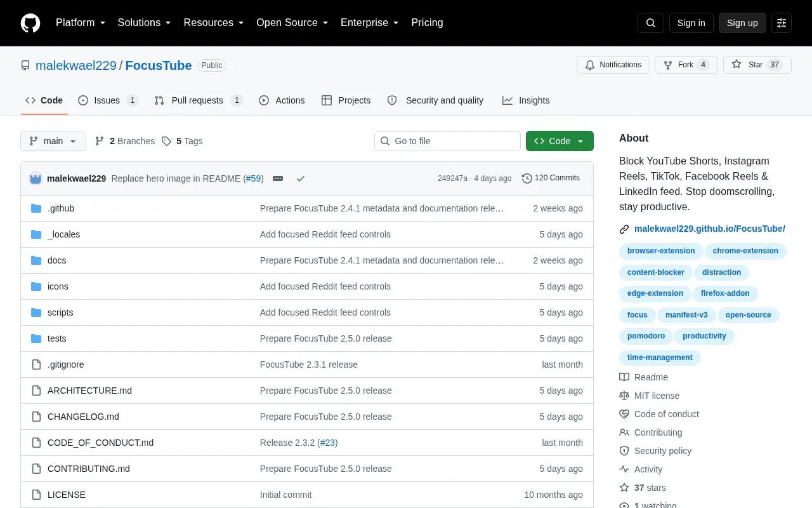
Task: Open pull request #59 link
Action: tap(254, 178)
